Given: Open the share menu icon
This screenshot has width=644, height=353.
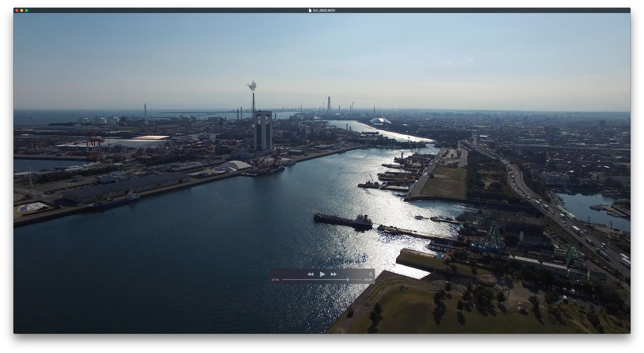Looking at the screenshot, I should coord(370,274).
